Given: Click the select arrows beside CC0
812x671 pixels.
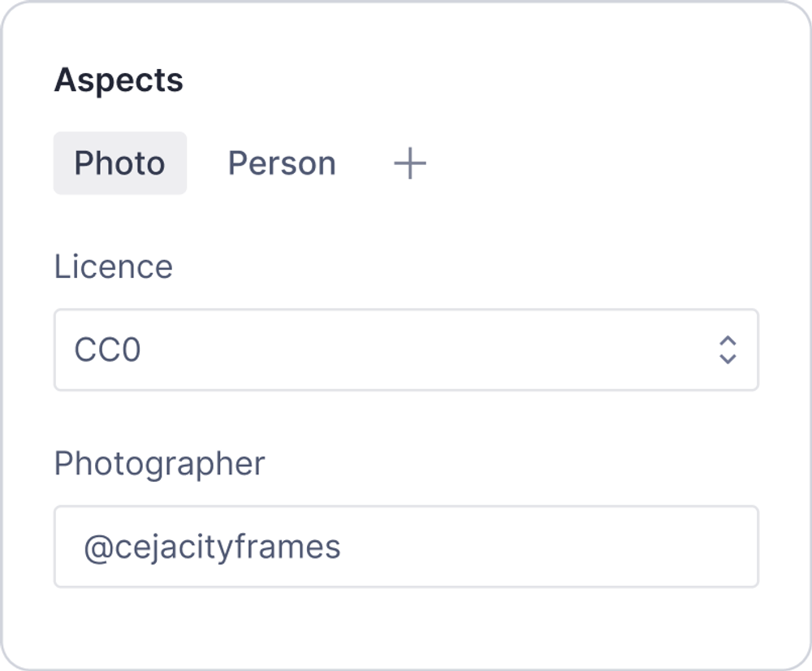Looking at the screenshot, I should [728, 349].
